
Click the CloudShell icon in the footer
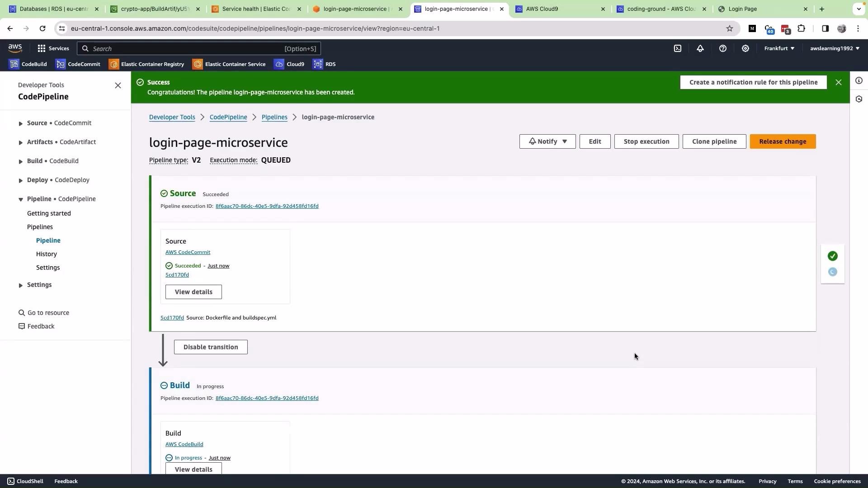tap(11, 481)
